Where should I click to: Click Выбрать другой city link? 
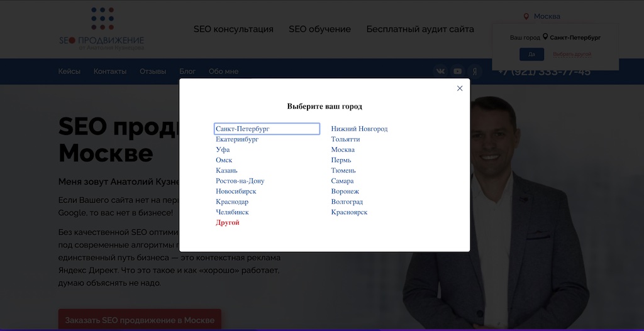[572, 54]
